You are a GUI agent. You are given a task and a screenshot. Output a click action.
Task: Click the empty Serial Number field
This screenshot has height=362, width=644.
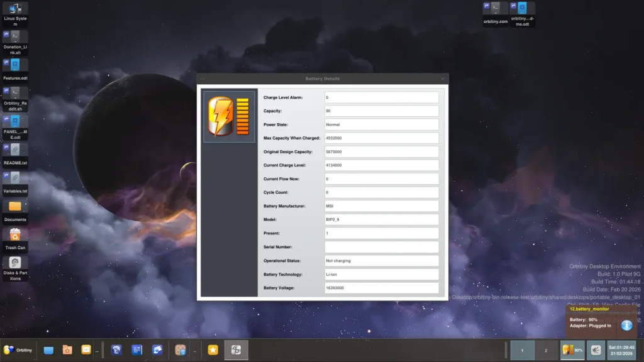(x=381, y=247)
